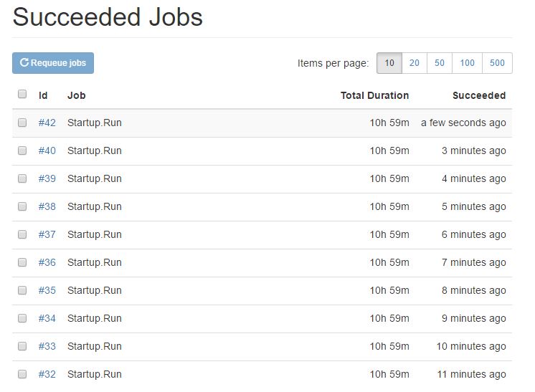The image size is (535, 392).
Task: Switch to 50 items per page
Action: pyautogui.click(x=440, y=63)
